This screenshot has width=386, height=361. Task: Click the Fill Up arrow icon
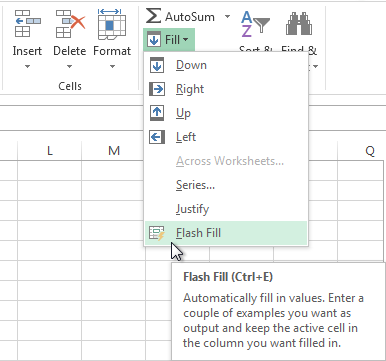point(157,113)
